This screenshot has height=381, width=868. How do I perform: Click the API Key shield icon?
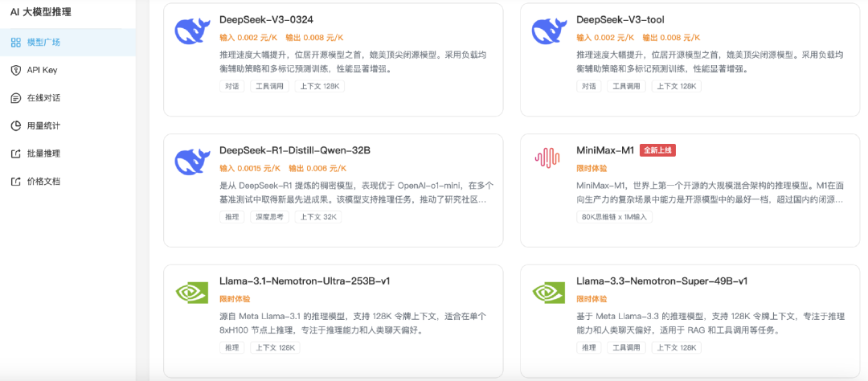16,70
